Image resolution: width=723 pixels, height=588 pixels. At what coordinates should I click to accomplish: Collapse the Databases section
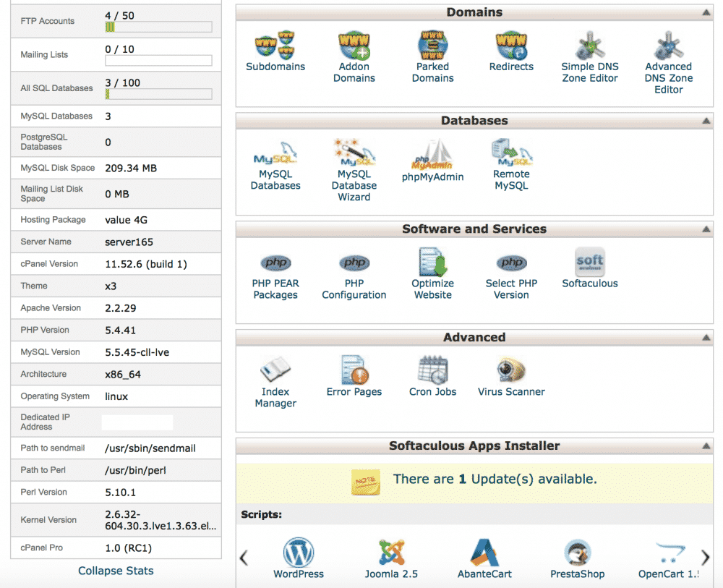(x=706, y=121)
